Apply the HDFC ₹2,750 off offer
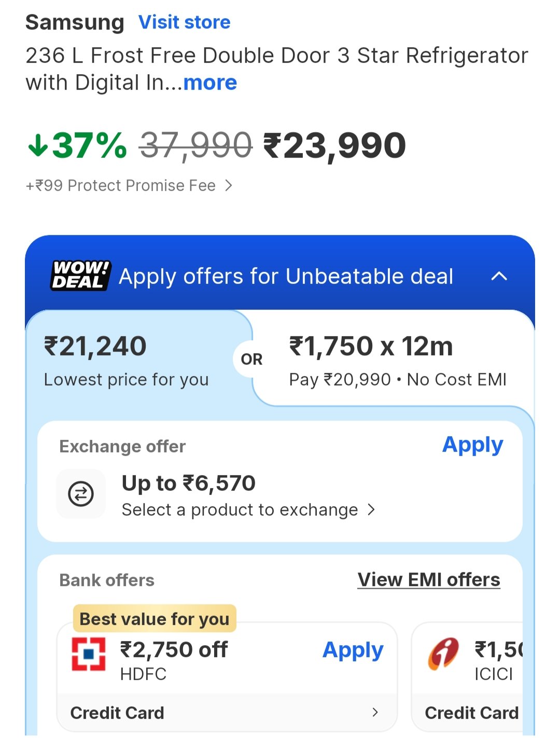 [353, 650]
